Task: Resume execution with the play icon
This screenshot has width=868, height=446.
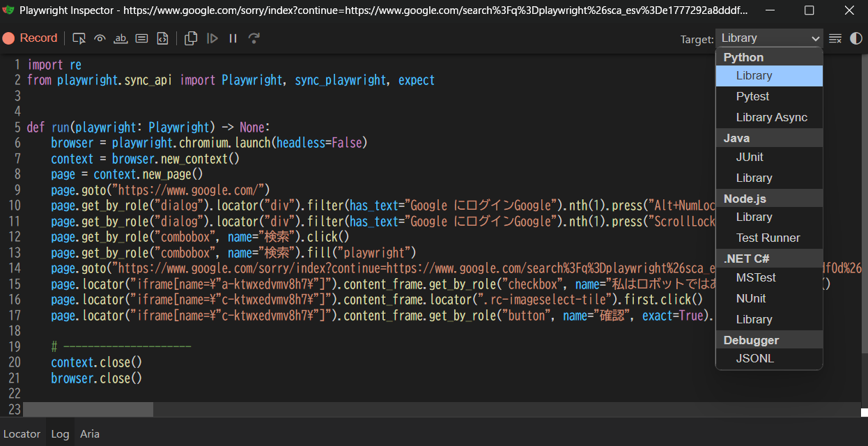Action: [x=212, y=38]
